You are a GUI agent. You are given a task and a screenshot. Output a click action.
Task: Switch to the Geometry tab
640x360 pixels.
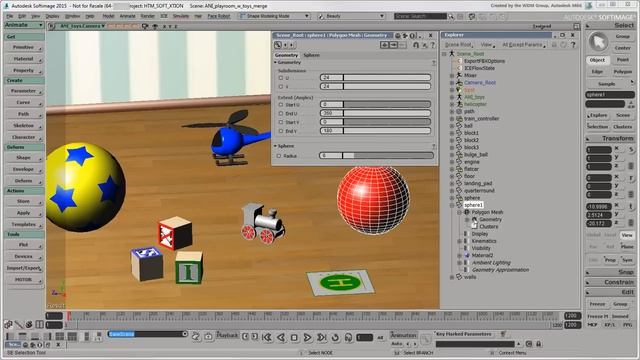[286, 55]
